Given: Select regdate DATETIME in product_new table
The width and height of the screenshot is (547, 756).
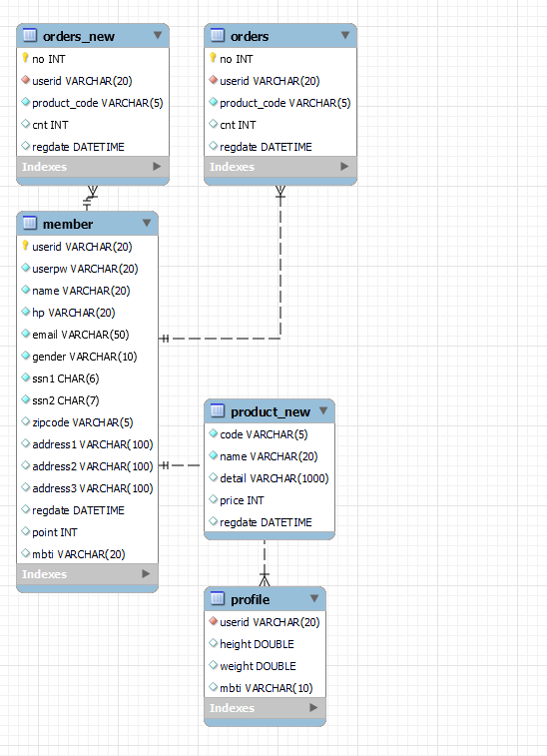Looking at the screenshot, I should pos(266,522).
